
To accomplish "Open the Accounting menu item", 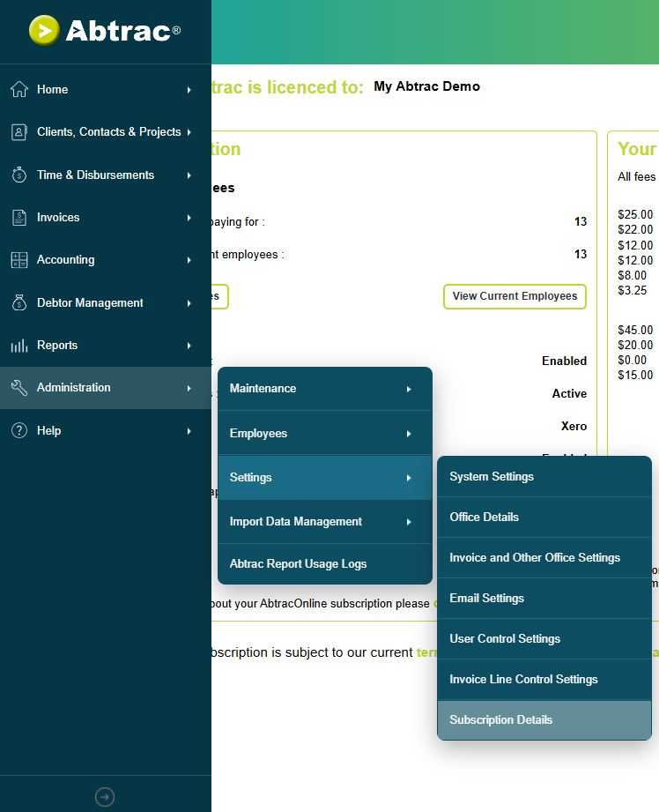I will [106, 260].
